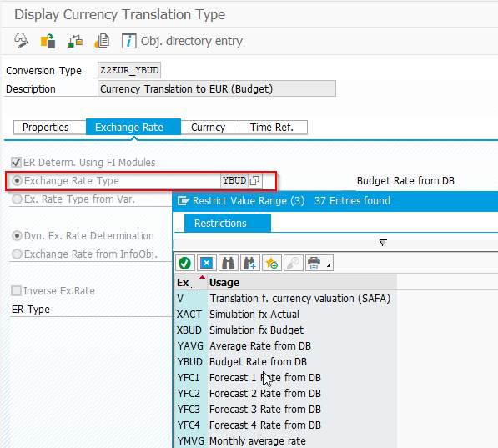Toggle ER Determ. Using FI Modules checkbox
The width and height of the screenshot is (498, 448).
pos(16,163)
